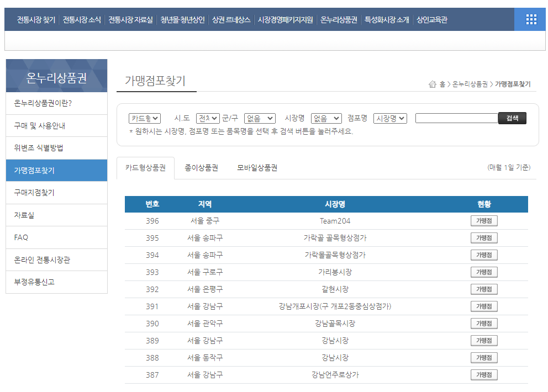
Task: Click 가맹점 button for 가락몰골목형상점가
Action: (x=484, y=255)
